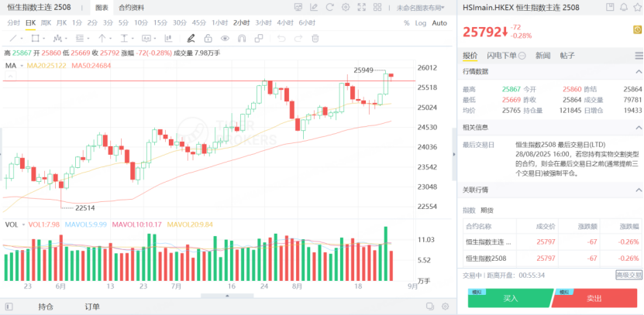This screenshot has width=644, height=315.
Task: Open trend line tool dropdown arrow
Action: [22, 39]
